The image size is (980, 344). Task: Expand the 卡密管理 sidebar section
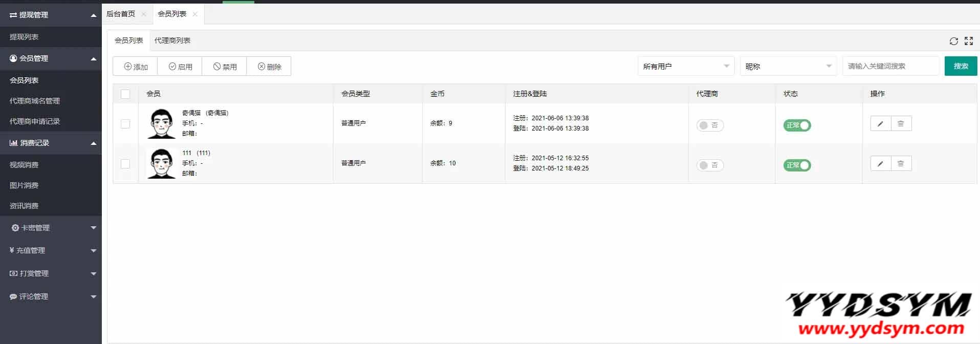tap(51, 228)
